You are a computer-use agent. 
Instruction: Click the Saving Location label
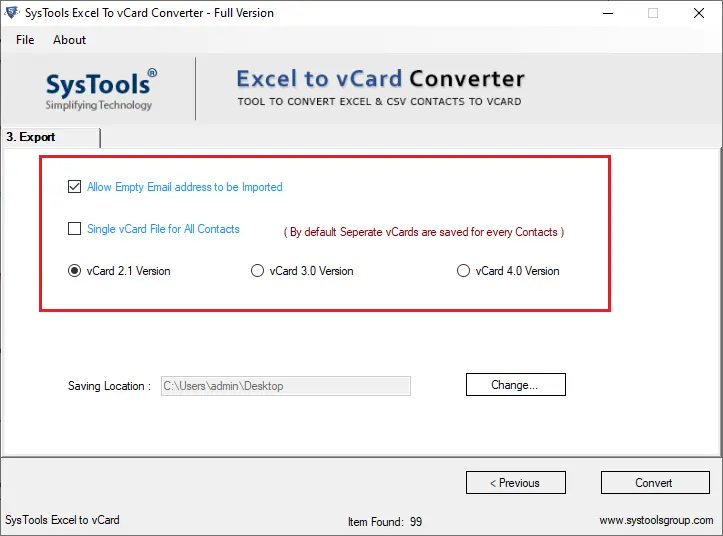coord(109,386)
